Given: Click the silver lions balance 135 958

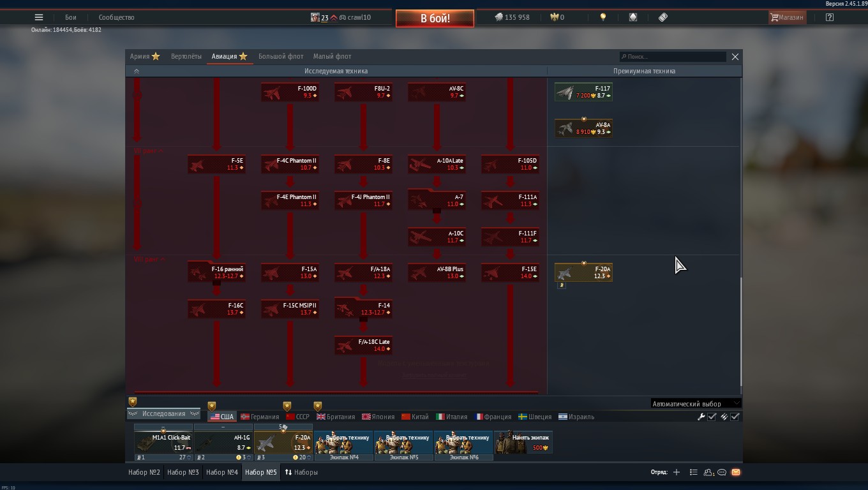Looking at the screenshot, I should [x=513, y=17].
